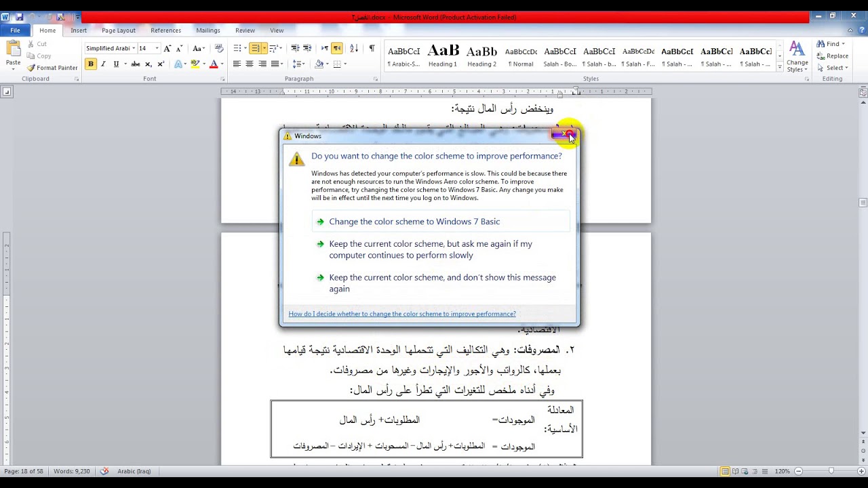Click the proofing errors icon in status bar

[104, 471]
